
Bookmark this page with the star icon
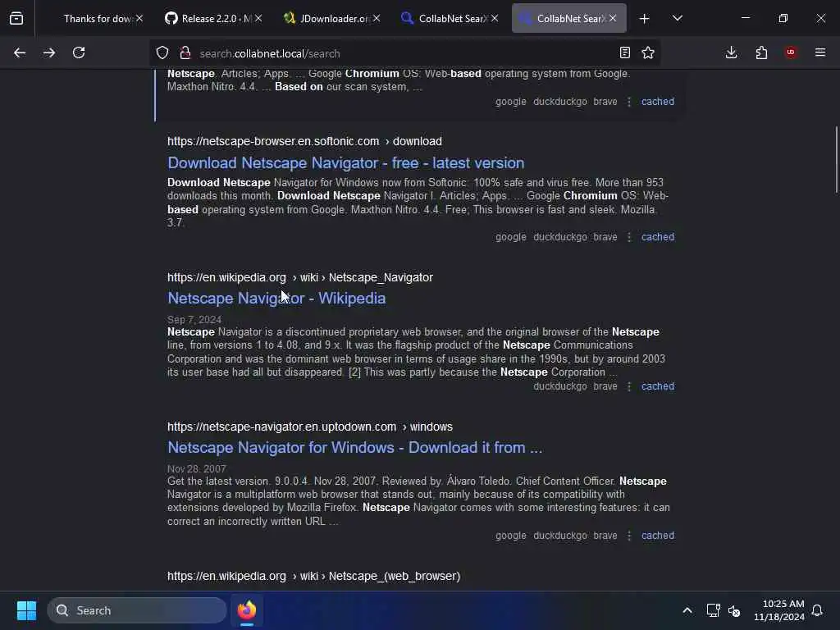(x=648, y=52)
